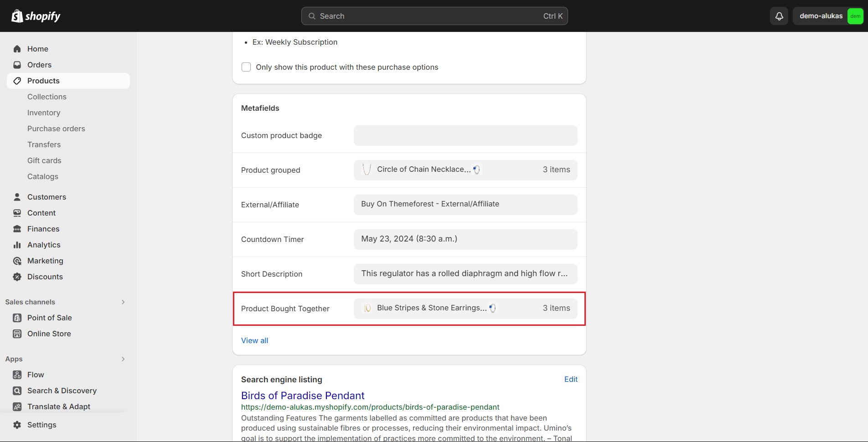Viewport: 868px width, 442px height.
Task: Expand the Apps section chevron
Action: [123, 359]
